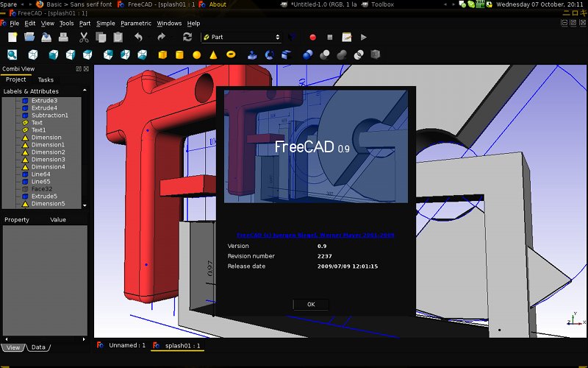Image resolution: width=588 pixels, height=368 pixels.
Task: Click the Refresh arrows icon
Action: point(187,37)
